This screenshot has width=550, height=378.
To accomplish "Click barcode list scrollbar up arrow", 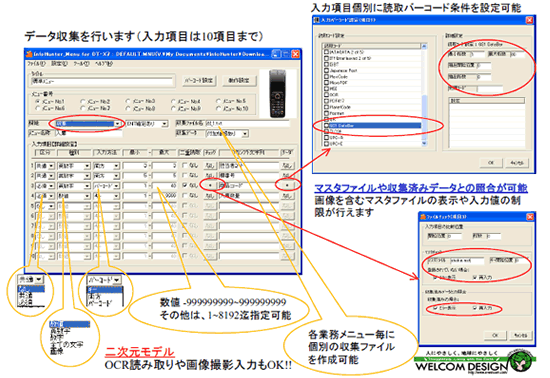I will (x=424, y=47).
